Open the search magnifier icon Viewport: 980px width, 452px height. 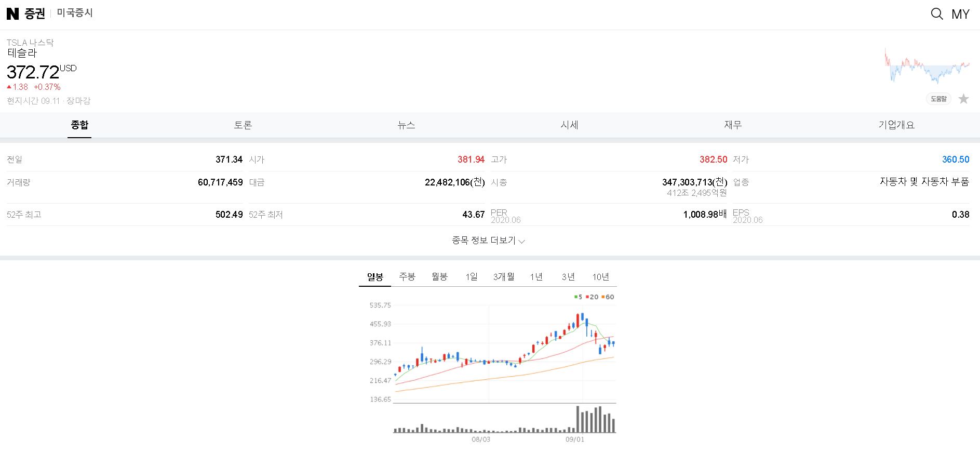click(x=937, y=14)
